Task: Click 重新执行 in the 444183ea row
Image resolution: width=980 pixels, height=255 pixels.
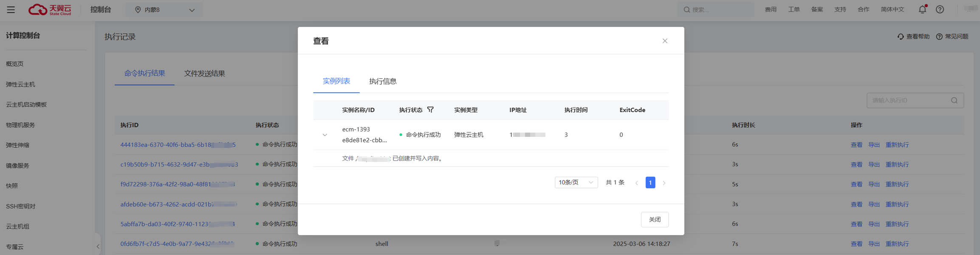Action: point(897,145)
